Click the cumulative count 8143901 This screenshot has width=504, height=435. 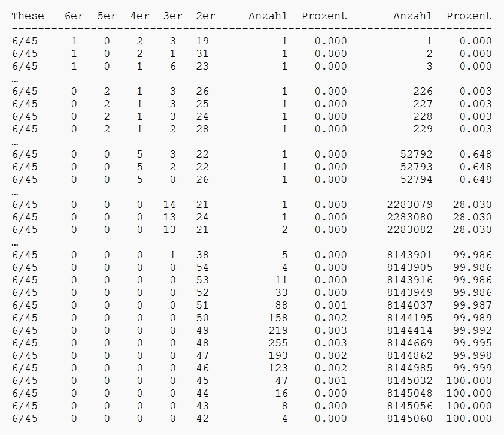click(x=409, y=255)
